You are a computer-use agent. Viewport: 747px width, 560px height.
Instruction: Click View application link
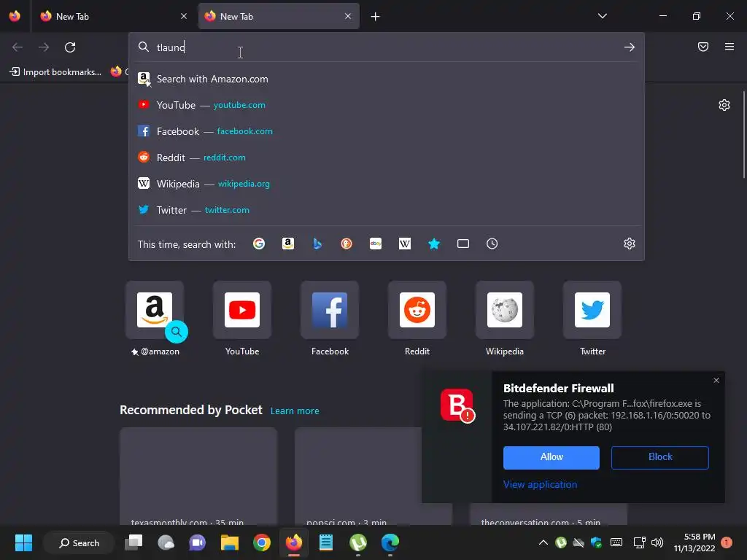540,484
